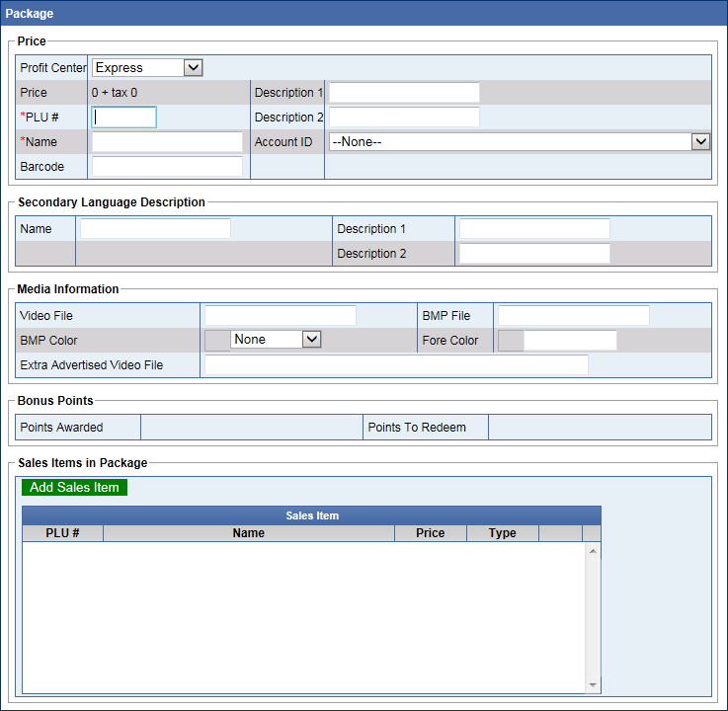This screenshot has height=711, width=728.
Task: Click the Description 2 field in Price section
Action: [404, 118]
